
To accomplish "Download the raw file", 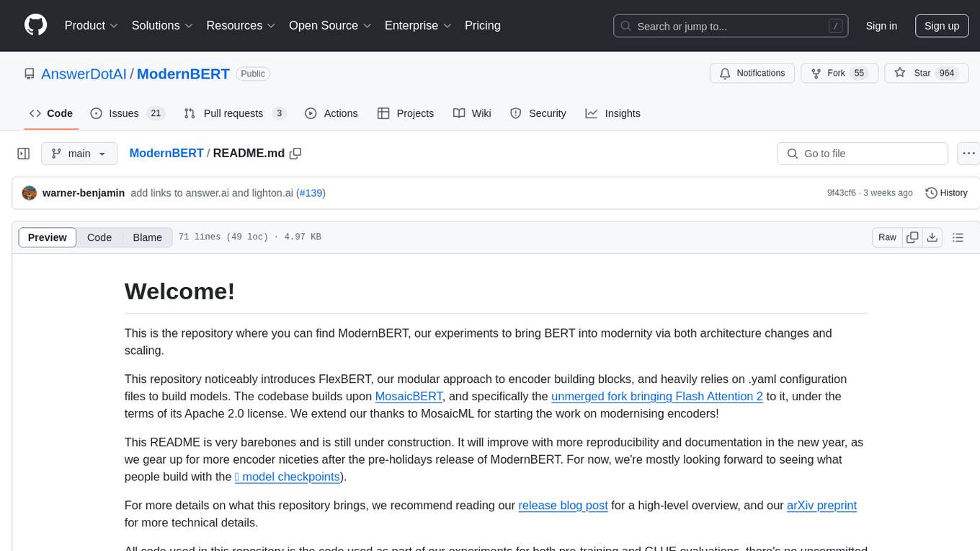I will click(x=932, y=237).
